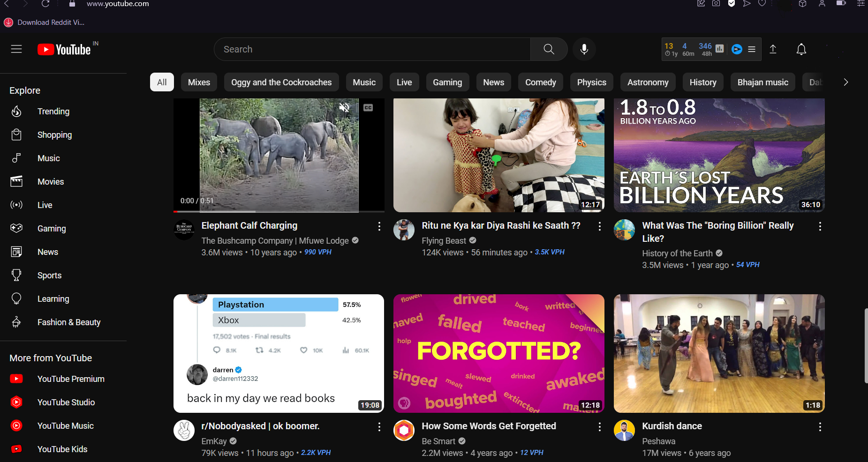Start voice search with microphone

click(x=584, y=49)
